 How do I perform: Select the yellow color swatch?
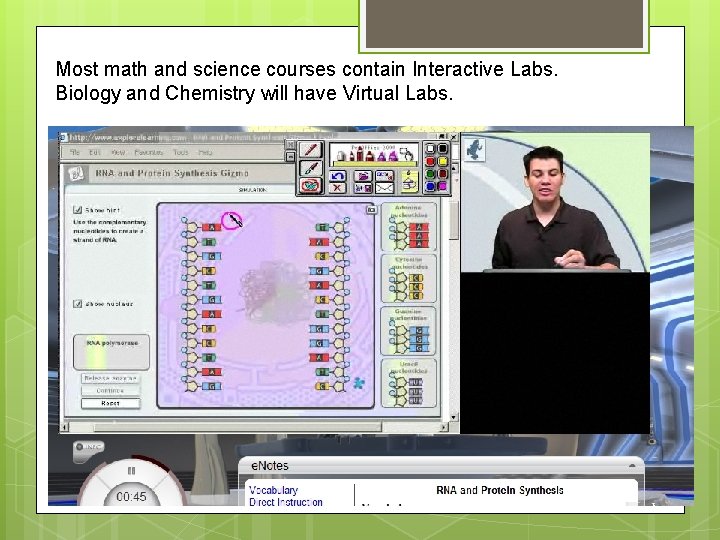coord(443,161)
